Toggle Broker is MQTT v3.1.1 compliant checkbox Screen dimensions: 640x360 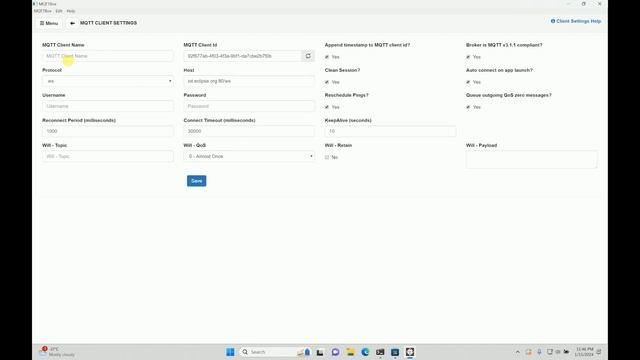468,57
